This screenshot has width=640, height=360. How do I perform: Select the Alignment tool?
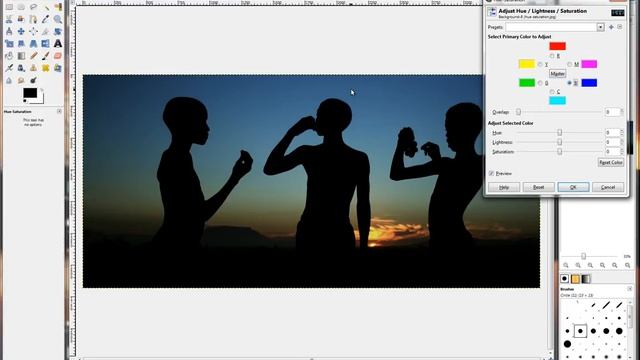pyautogui.click(x=33, y=31)
